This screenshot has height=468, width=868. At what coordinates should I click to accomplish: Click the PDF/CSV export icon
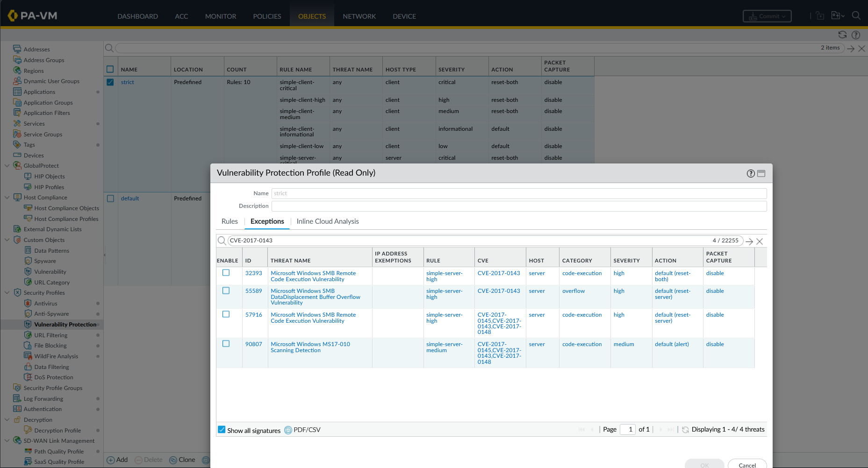[x=288, y=430]
